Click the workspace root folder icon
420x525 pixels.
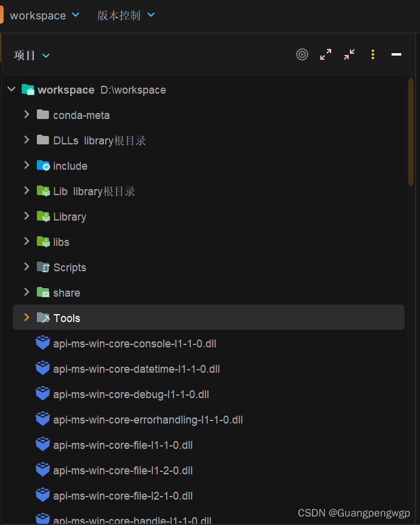click(28, 89)
